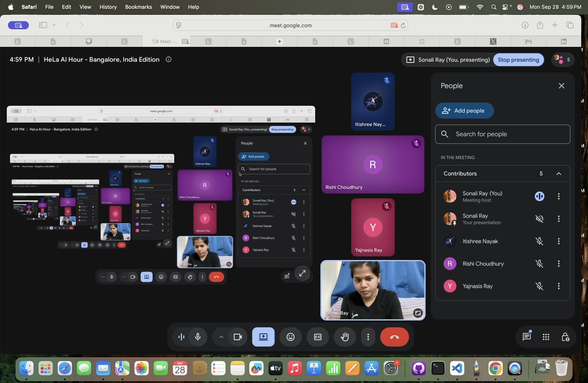This screenshot has width=588, height=383.
Task: Show meeting details info icon
Action: [x=169, y=59]
